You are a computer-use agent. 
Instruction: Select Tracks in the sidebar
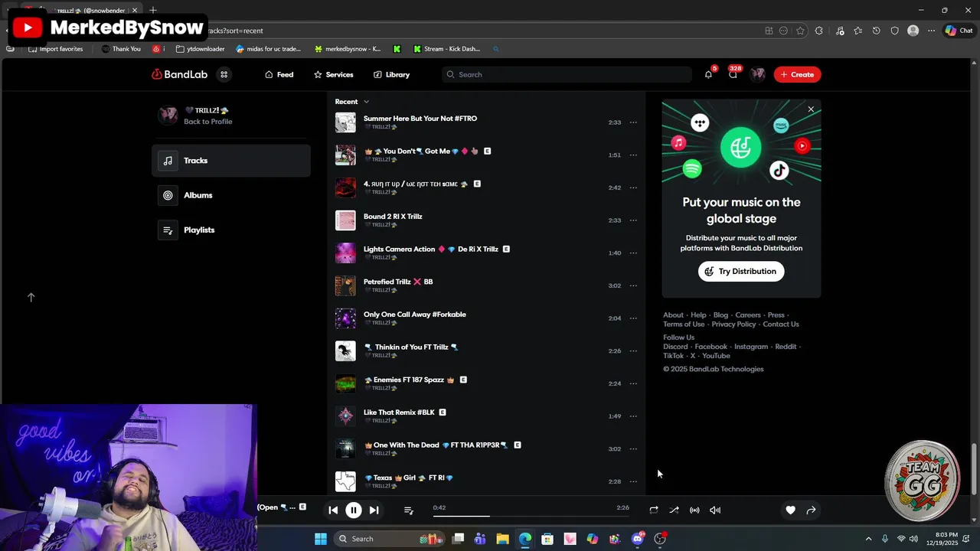[231, 161]
